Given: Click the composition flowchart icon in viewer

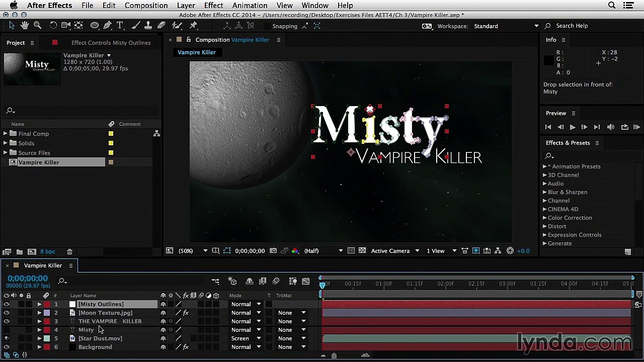Looking at the screenshot, I should [x=498, y=251].
